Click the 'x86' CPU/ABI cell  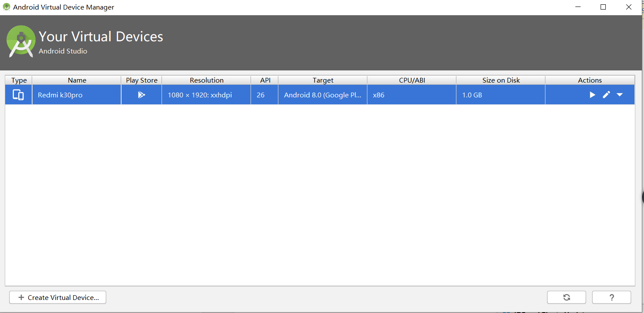click(x=412, y=95)
